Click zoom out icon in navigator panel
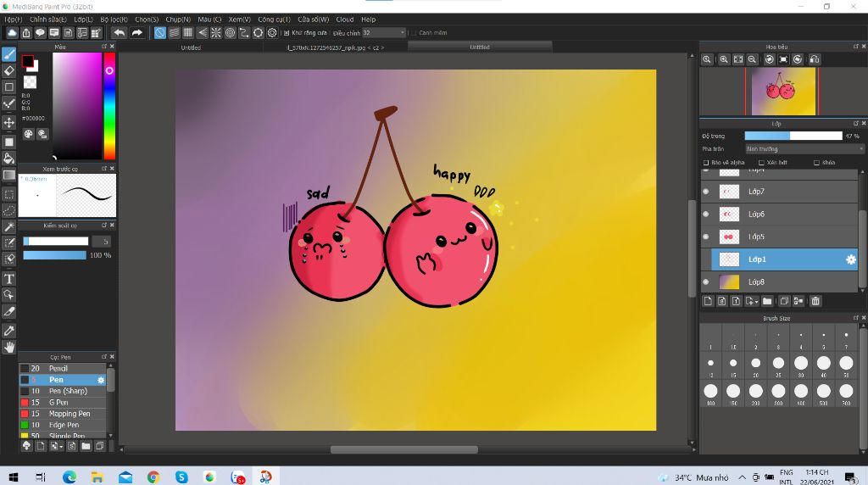The width and height of the screenshot is (868, 485). 753,59
